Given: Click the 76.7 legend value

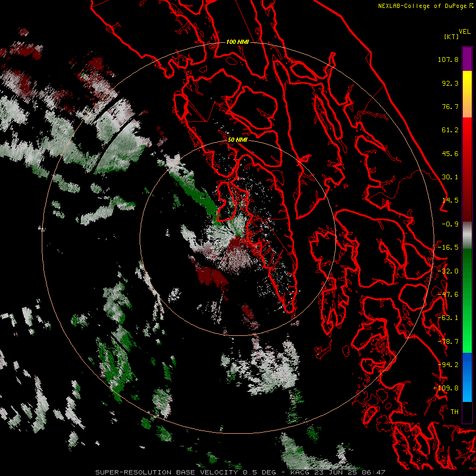Looking at the screenshot, I should coord(450,106).
